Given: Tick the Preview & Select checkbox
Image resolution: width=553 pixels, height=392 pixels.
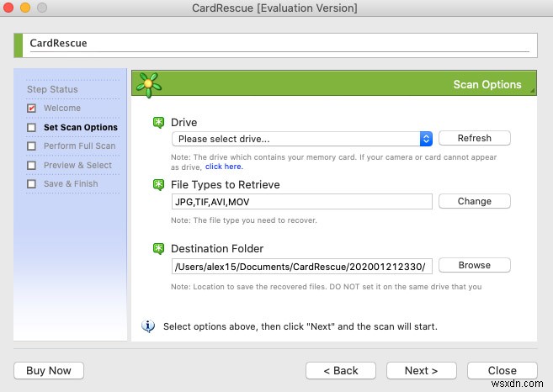Looking at the screenshot, I should point(32,166).
